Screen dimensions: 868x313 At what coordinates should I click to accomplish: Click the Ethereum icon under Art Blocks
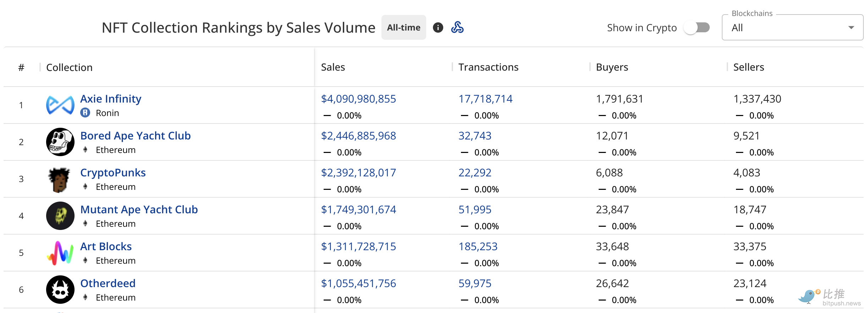click(85, 260)
